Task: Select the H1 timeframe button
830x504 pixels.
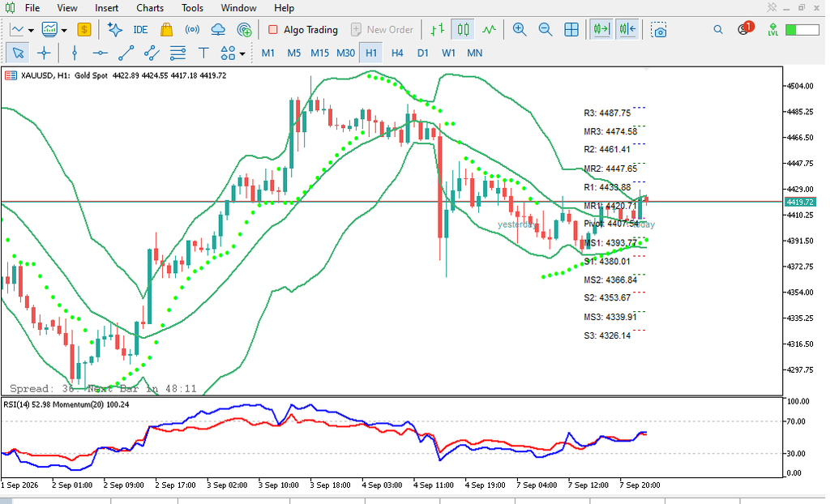Action: click(371, 53)
